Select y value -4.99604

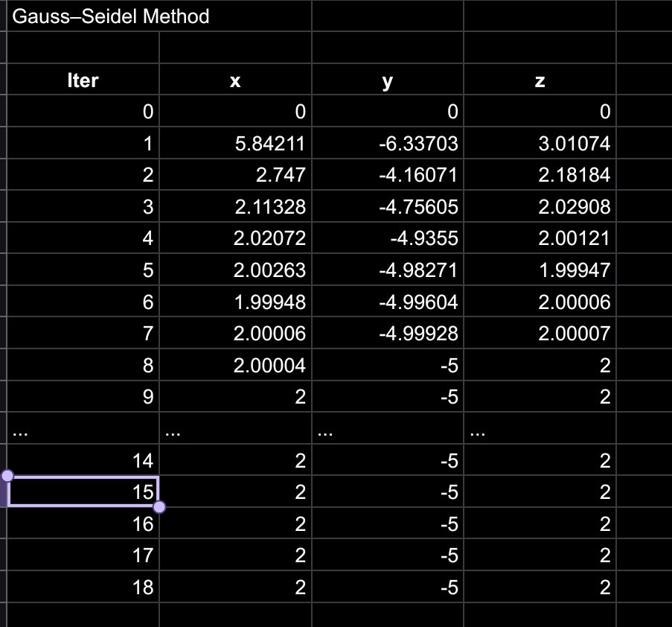pos(388,302)
